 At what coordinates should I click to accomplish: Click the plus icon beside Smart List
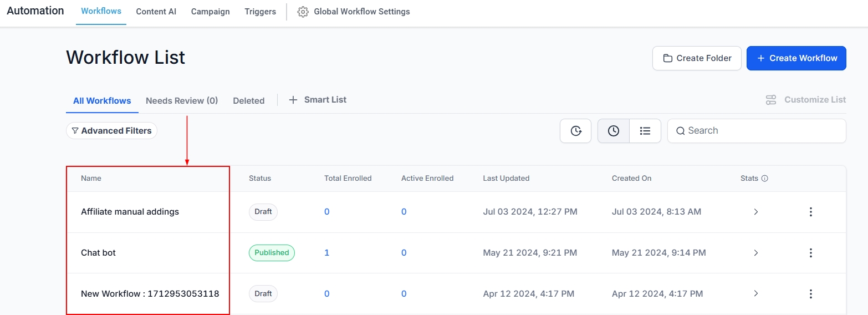(294, 100)
